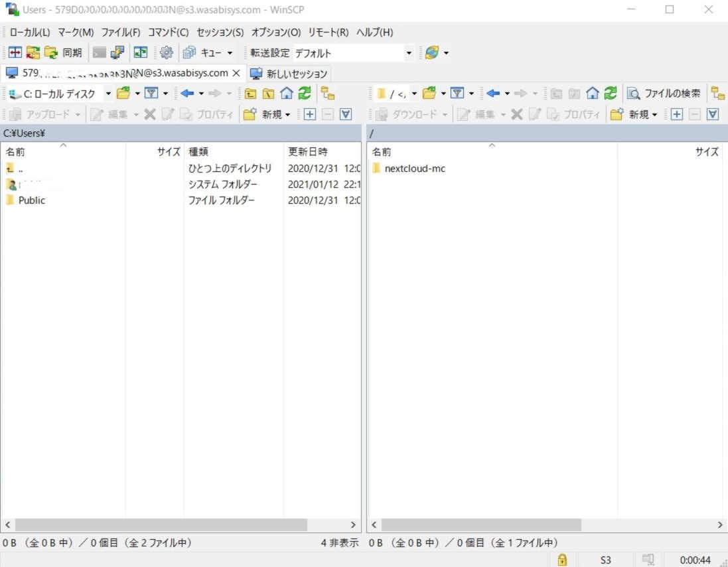Refresh the remote panel

(x=611, y=94)
